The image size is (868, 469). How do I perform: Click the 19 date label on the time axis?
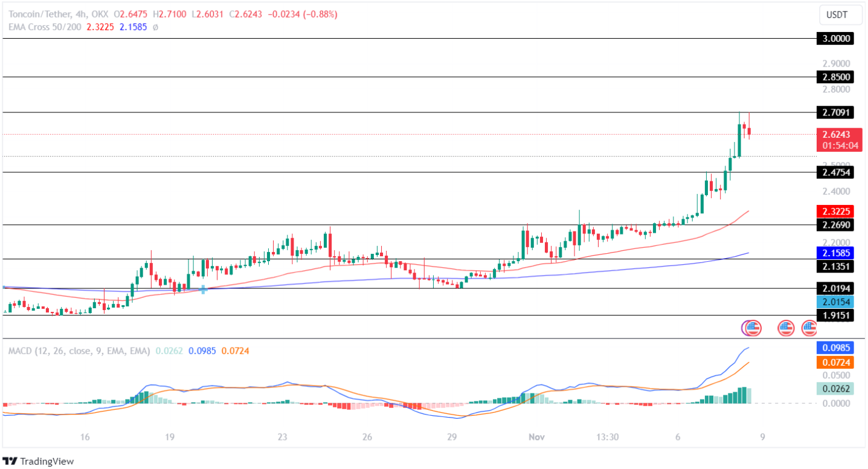click(x=169, y=437)
